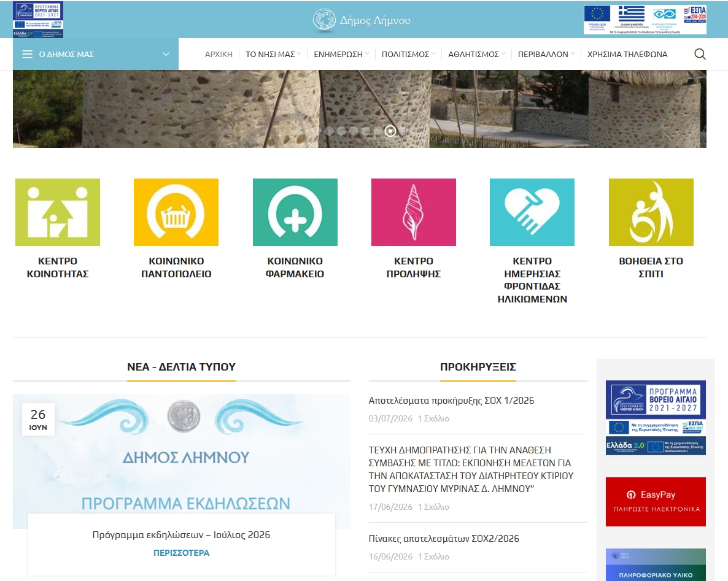The image size is (728, 581).
Task: Click the ΠΕΡΙΣΣΟΤΕΡΑ link
Action: 182,553
